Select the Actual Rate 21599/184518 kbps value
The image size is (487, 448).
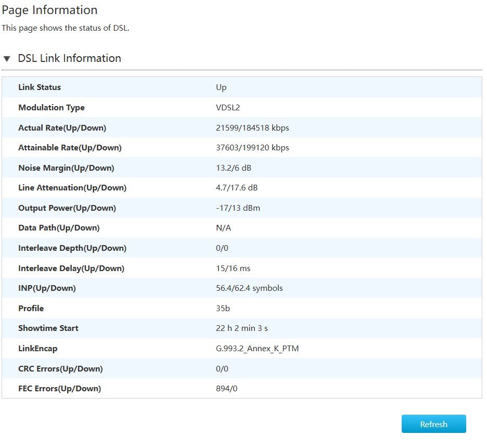[x=252, y=128]
